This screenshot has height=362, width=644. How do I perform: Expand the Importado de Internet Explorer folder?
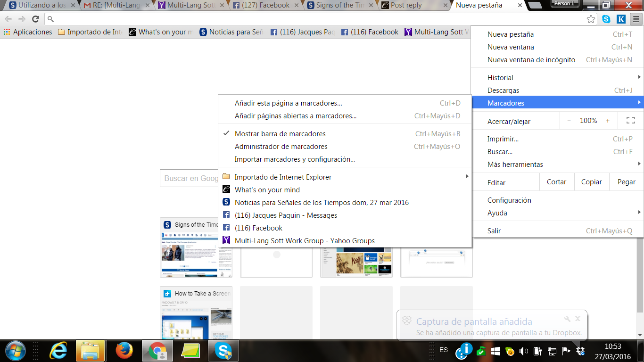tap(283, 177)
